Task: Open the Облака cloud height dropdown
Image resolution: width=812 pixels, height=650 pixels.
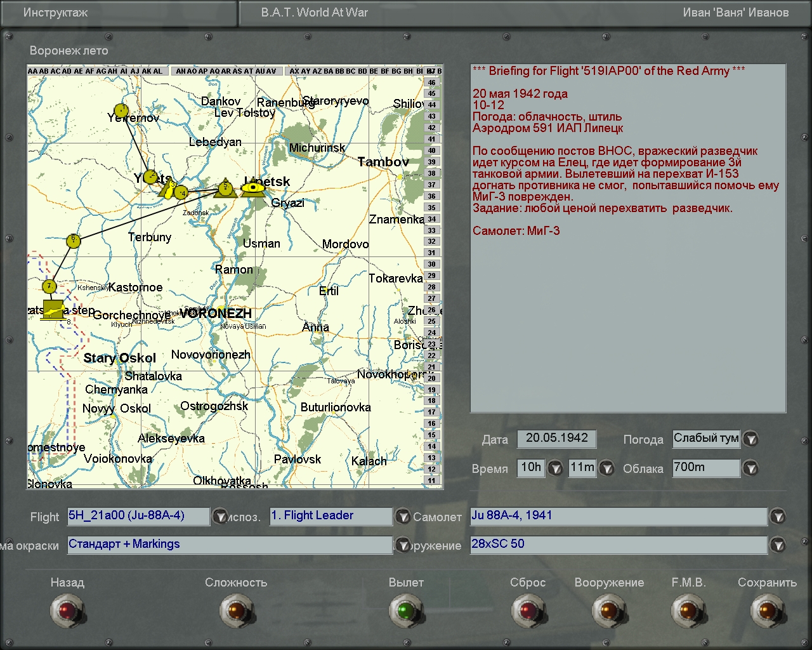Action: pos(750,468)
